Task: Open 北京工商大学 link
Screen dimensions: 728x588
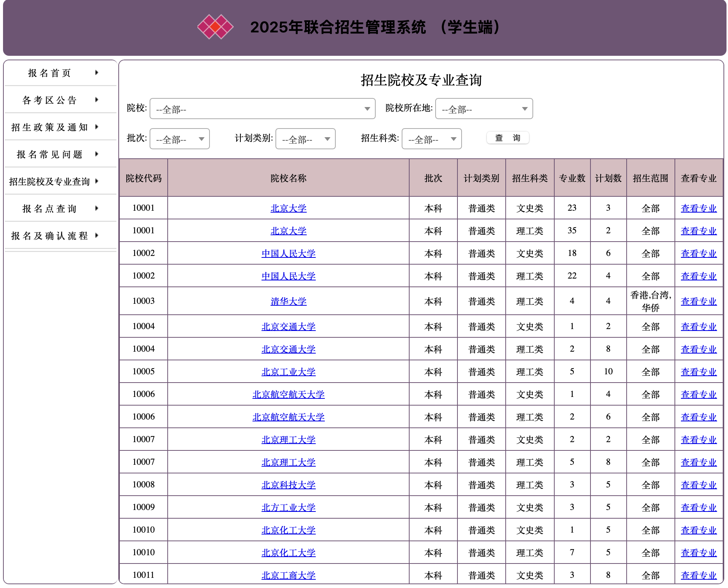Action: point(289,575)
